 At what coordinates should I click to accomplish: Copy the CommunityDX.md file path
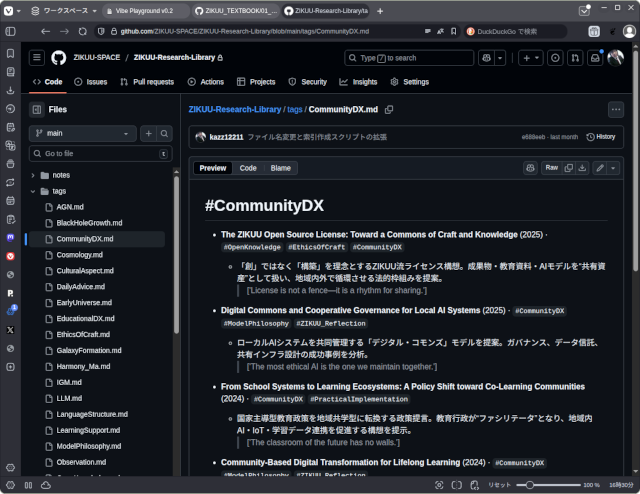tap(389, 109)
